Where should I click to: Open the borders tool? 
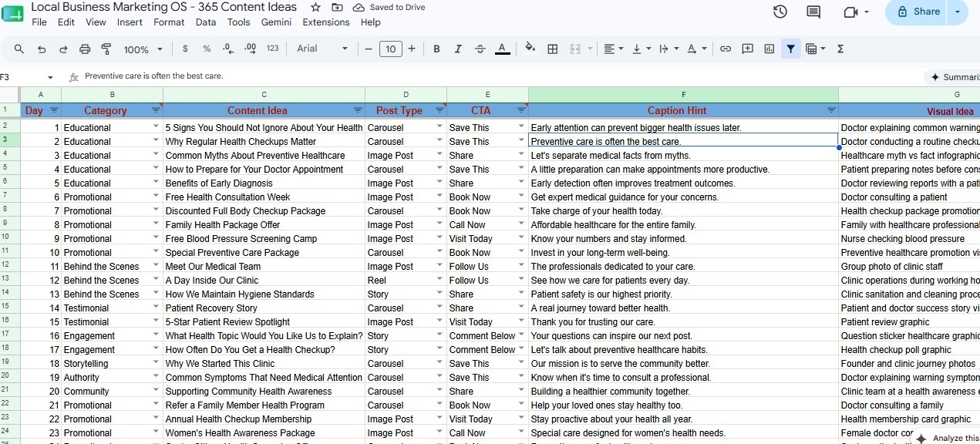pos(552,49)
